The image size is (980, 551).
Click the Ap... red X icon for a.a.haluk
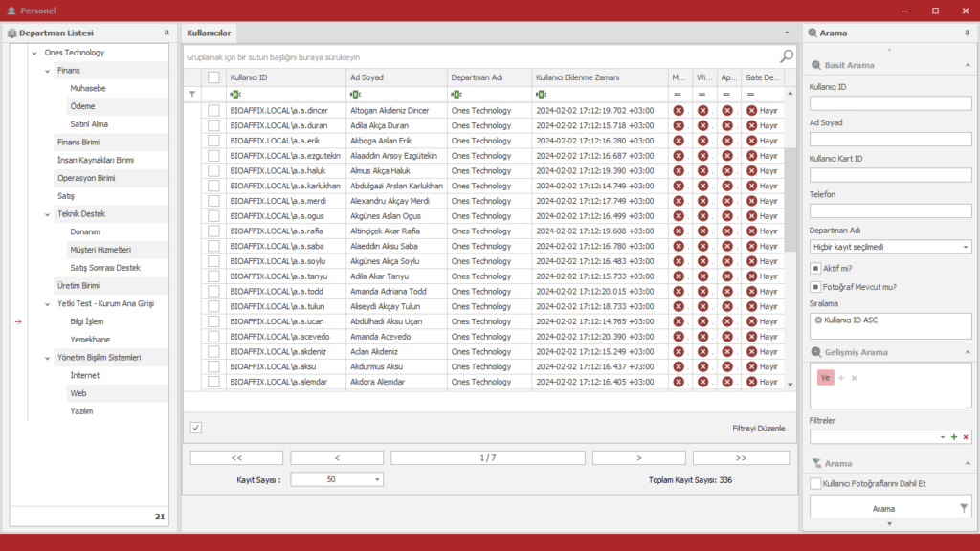(x=727, y=170)
